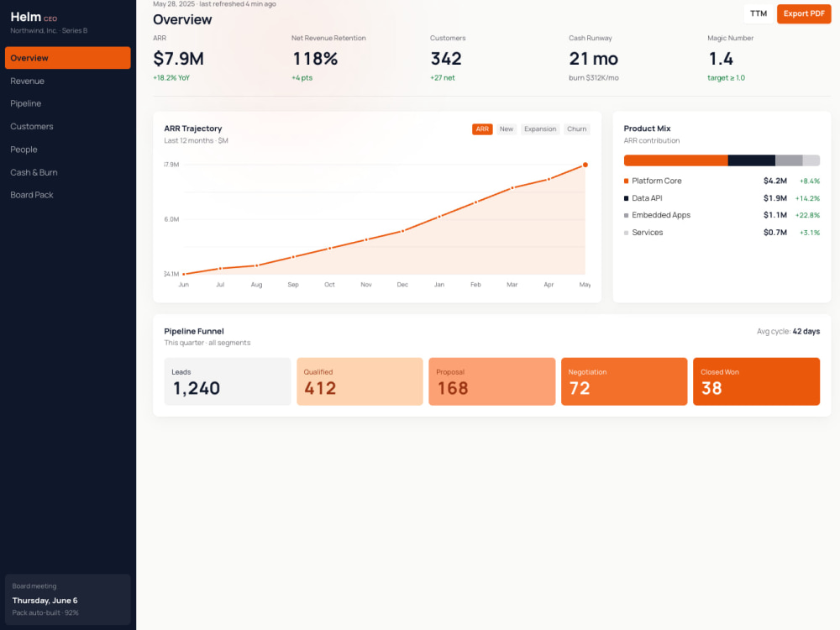Click the Data API legend square
The height and width of the screenshot is (630, 840).
coord(627,198)
